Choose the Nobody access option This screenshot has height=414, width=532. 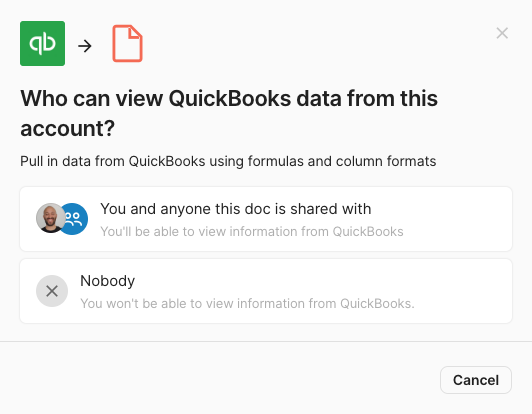[x=266, y=291]
